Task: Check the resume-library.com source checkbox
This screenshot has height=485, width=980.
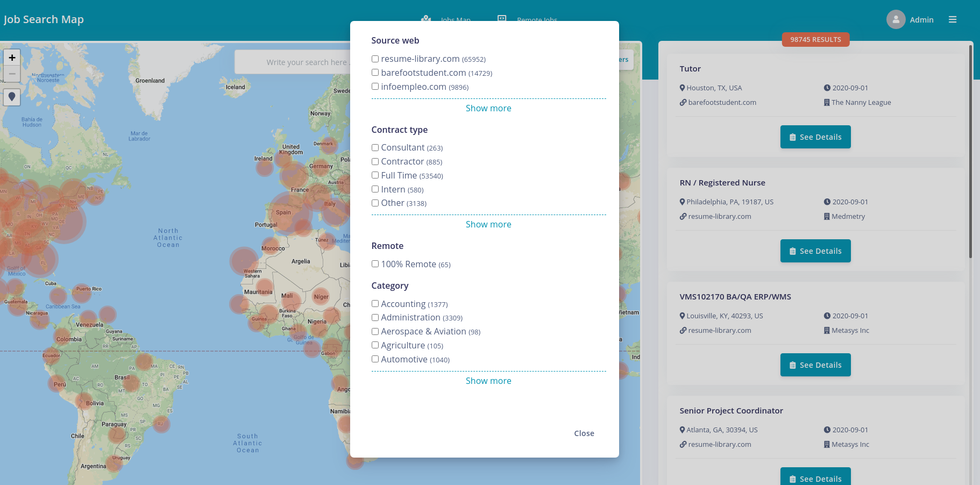Action: point(375,59)
